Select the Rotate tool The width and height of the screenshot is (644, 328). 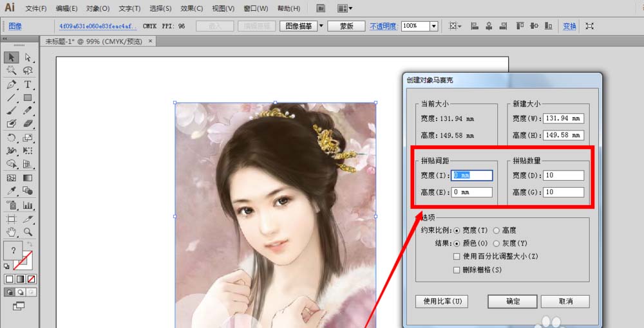click(x=12, y=138)
